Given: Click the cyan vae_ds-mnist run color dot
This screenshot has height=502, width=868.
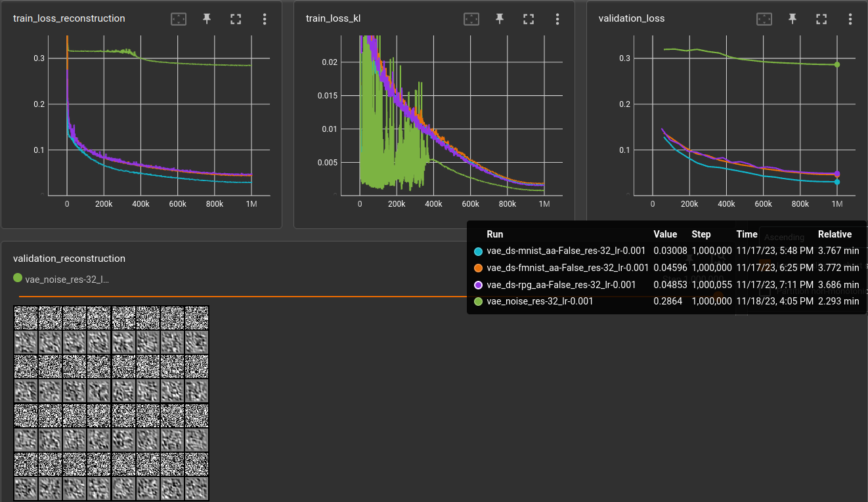Looking at the screenshot, I should point(478,251).
